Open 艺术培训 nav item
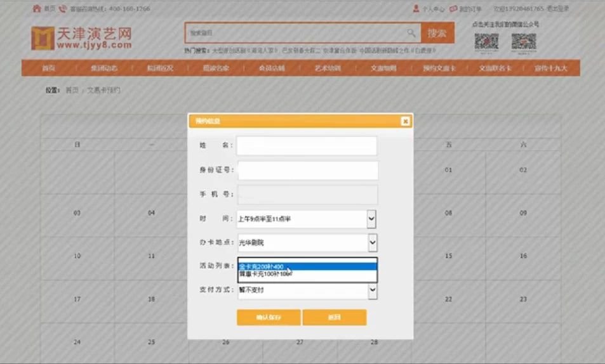605x364 pixels. click(328, 68)
